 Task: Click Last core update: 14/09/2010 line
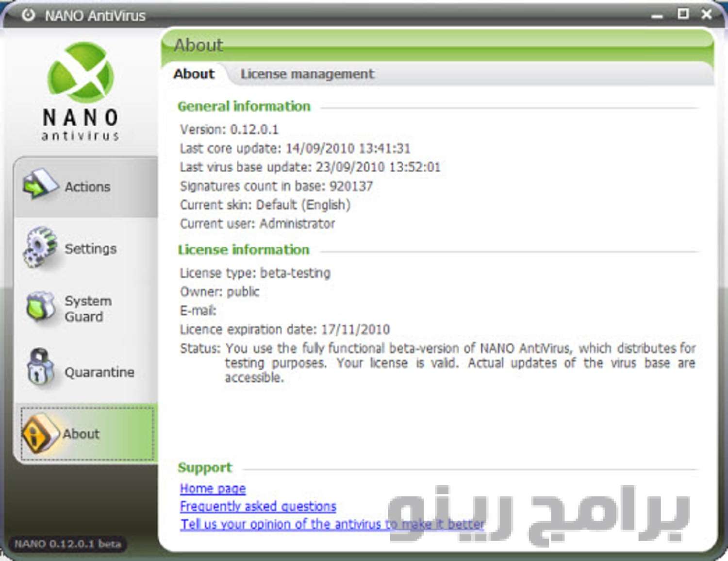coord(295,148)
